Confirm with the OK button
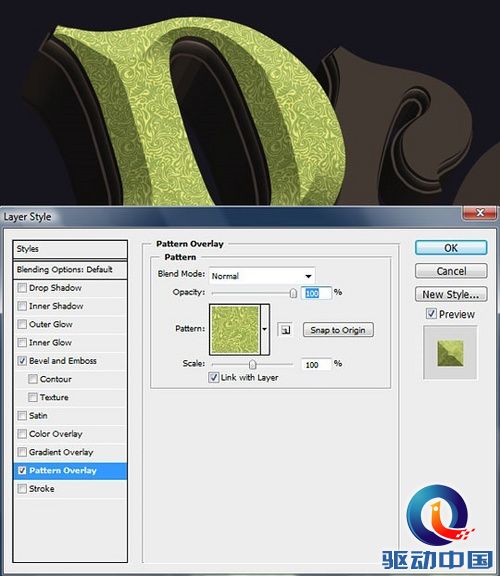This screenshot has width=500, height=576. (451, 248)
